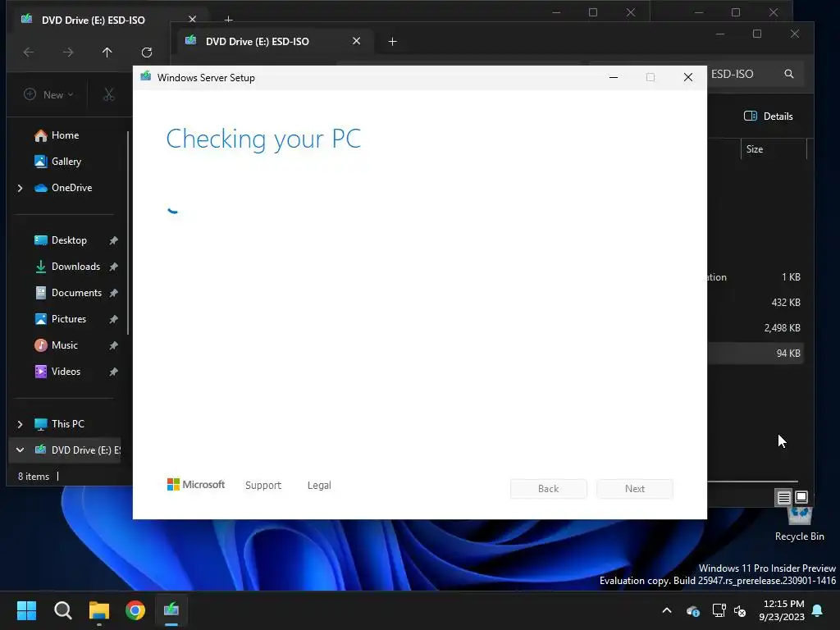840x630 pixels.
Task: Close the front DVD Drive (E:) ESD-ISO tab
Action: 356,41
